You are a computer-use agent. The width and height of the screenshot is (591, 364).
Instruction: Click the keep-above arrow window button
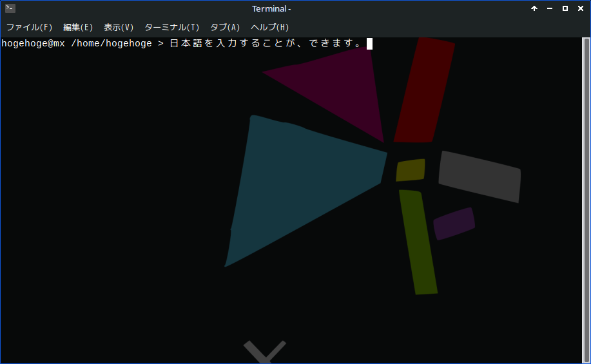point(534,8)
